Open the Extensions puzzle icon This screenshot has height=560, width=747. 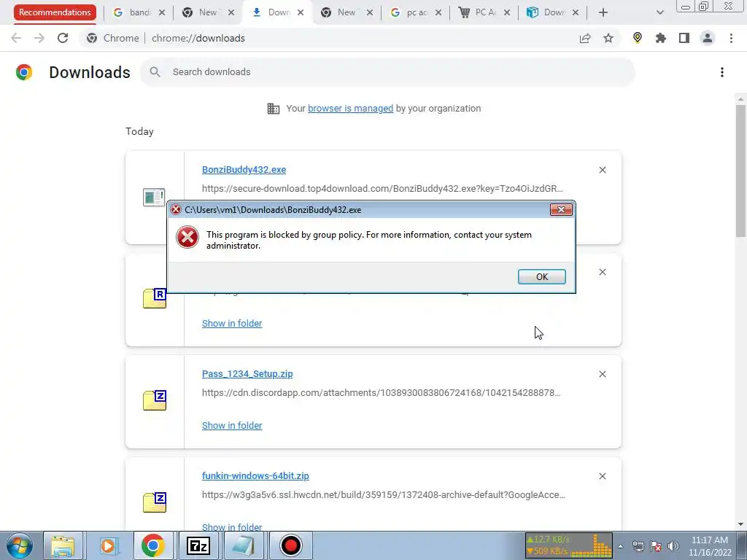point(661,38)
